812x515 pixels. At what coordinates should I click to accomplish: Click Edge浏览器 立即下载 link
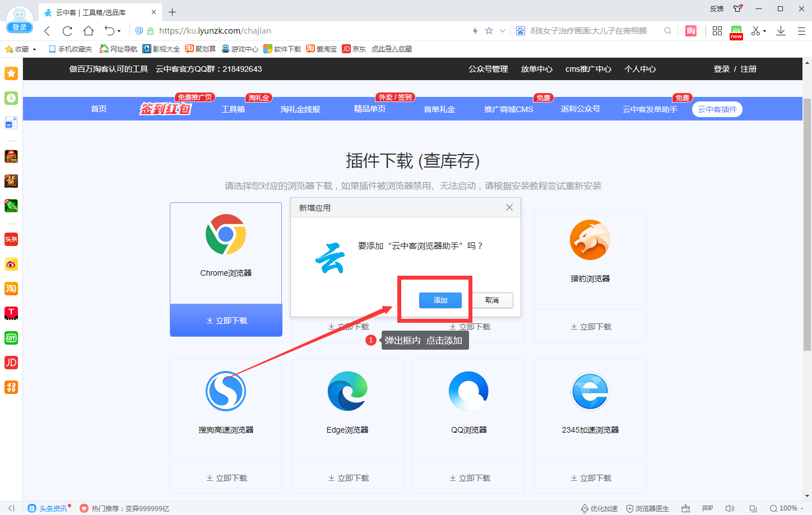[348, 478]
